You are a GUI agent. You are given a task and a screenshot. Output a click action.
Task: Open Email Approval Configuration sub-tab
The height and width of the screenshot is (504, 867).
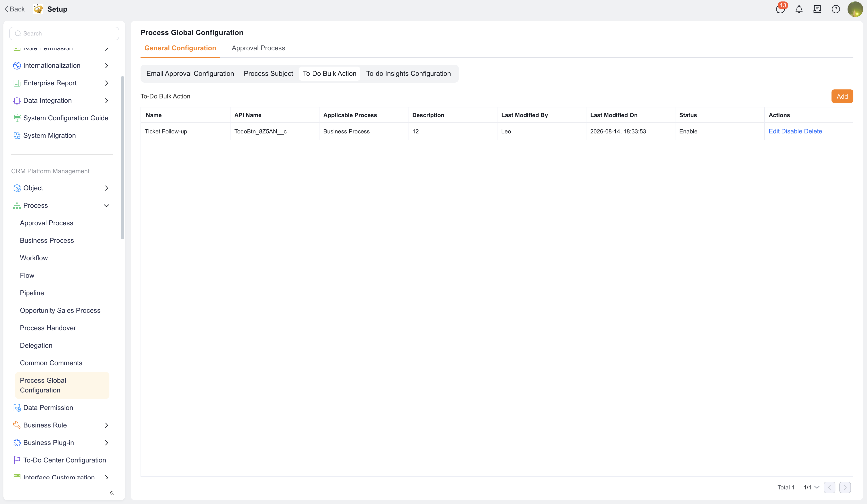(x=190, y=74)
